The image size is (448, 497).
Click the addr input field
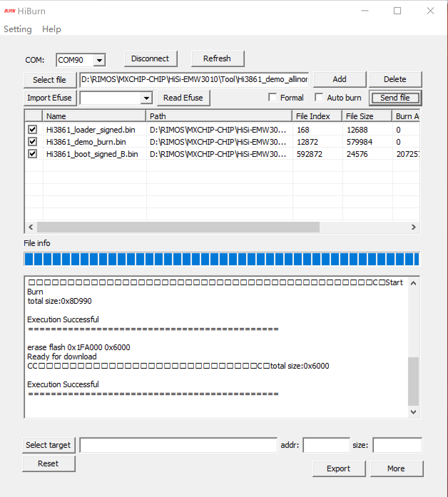[326, 445]
